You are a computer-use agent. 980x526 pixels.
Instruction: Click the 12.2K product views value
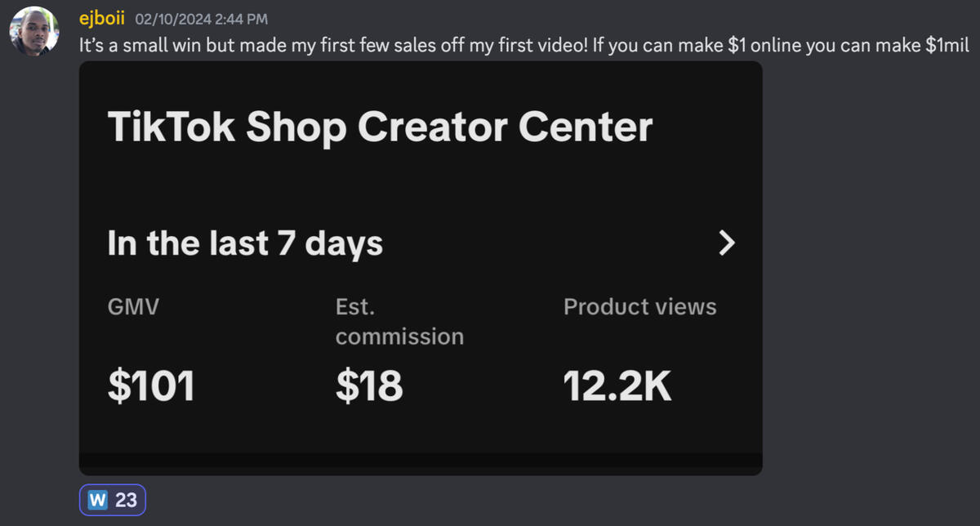pos(617,387)
